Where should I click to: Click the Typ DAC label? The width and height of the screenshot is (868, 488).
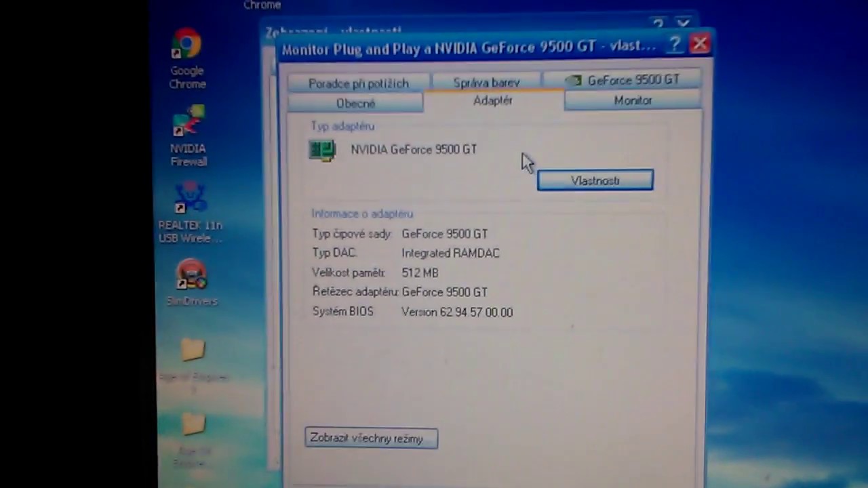tap(334, 252)
